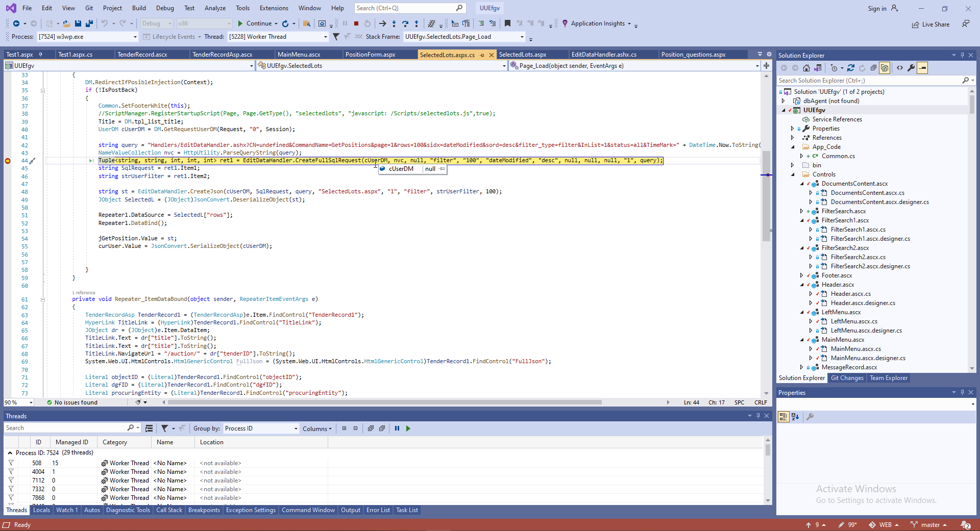
Task: Freeze threads with the pause icon
Action: (x=397, y=428)
